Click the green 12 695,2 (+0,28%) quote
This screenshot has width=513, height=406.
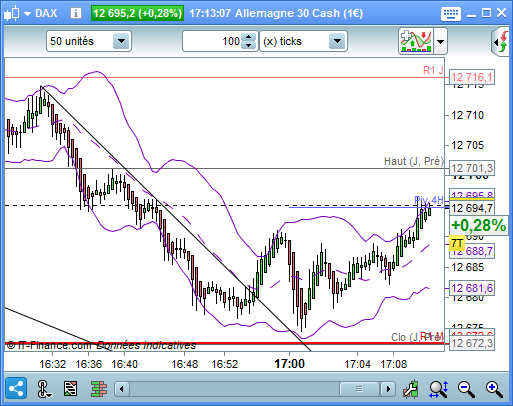point(137,13)
